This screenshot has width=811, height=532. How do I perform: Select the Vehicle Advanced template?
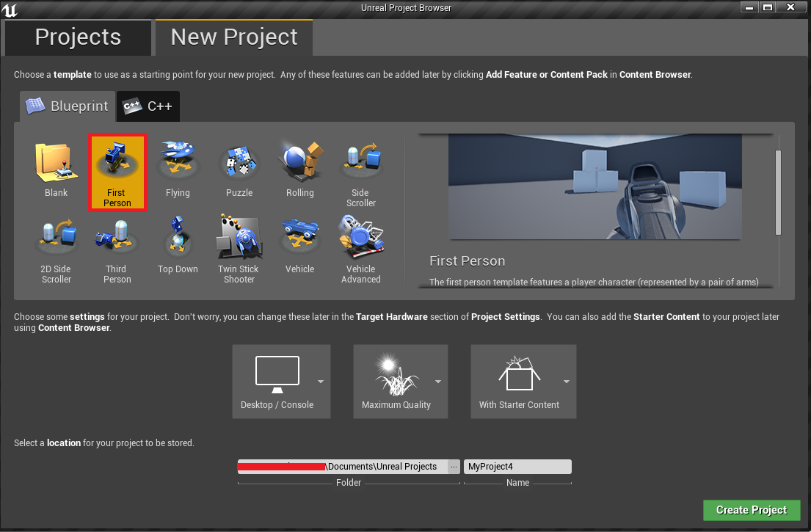pos(360,249)
